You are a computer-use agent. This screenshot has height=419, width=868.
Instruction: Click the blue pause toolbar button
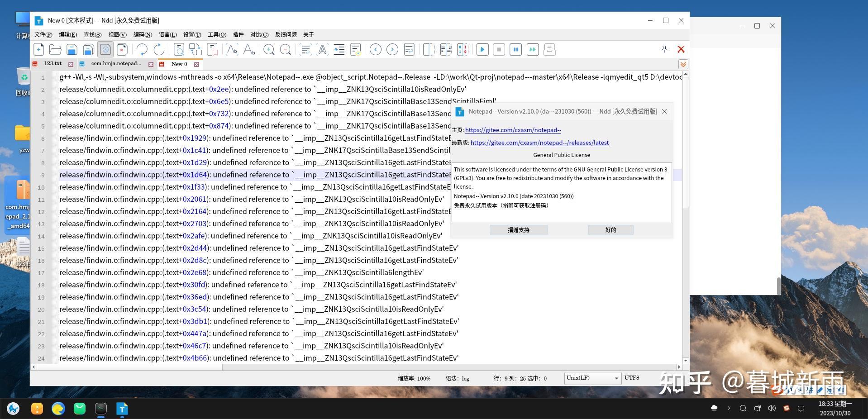coord(515,49)
